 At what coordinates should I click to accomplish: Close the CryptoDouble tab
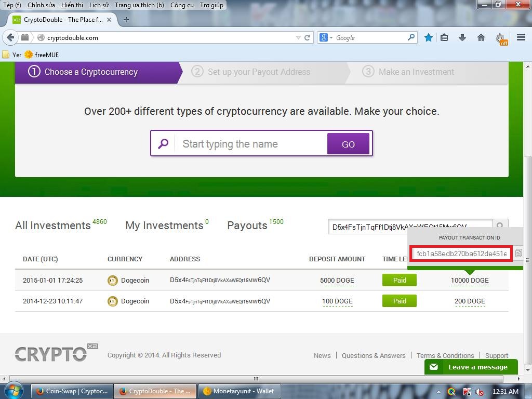pyautogui.click(x=109, y=20)
